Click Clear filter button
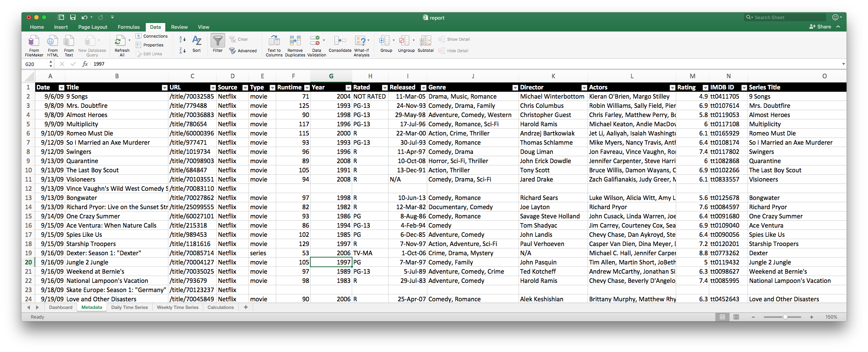The image size is (868, 352). [239, 39]
